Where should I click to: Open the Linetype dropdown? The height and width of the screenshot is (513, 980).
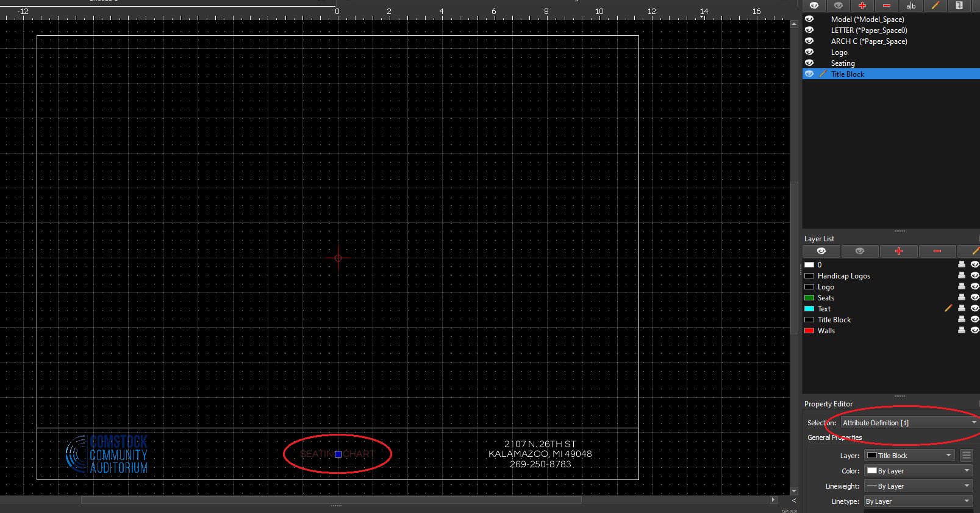[x=918, y=501]
